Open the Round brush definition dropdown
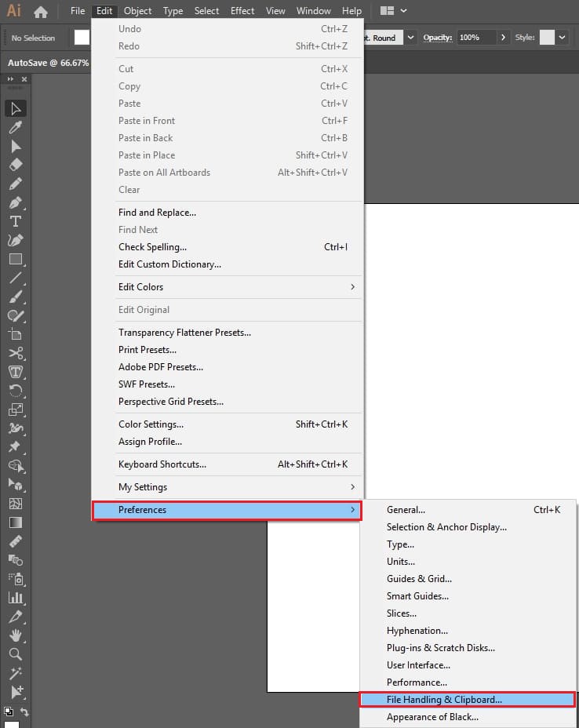This screenshot has width=579, height=728. click(410, 38)
